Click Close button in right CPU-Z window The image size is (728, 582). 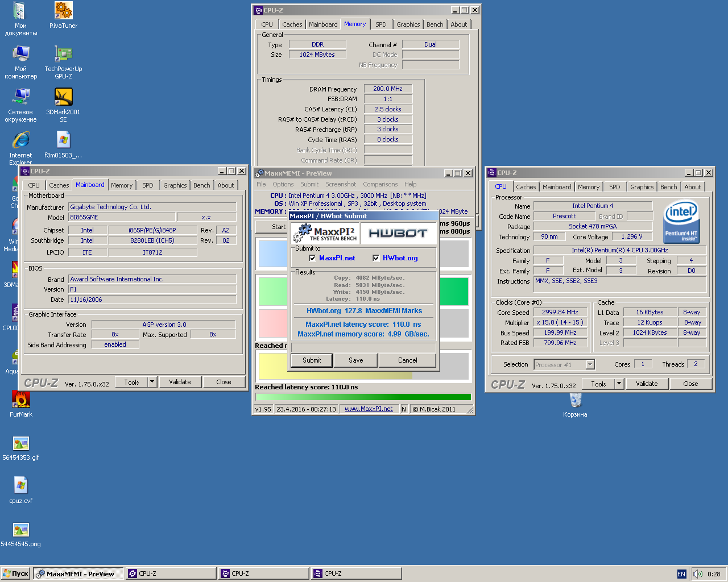coord(690,384)
